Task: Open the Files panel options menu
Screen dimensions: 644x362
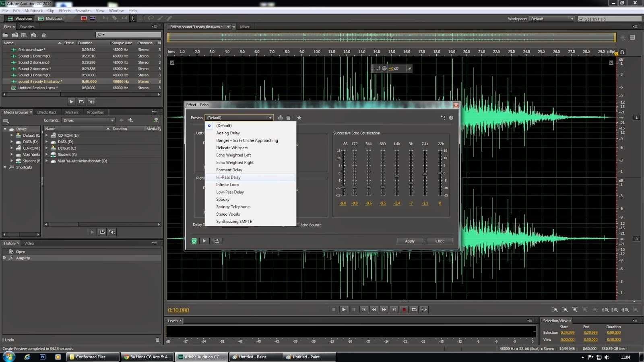Action: click(x=154, y=27)
